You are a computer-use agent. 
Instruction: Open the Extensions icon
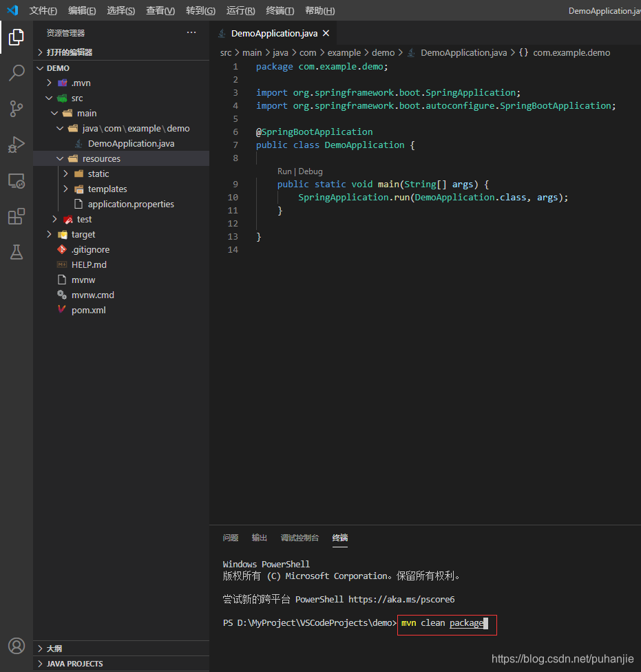point(16,216)
